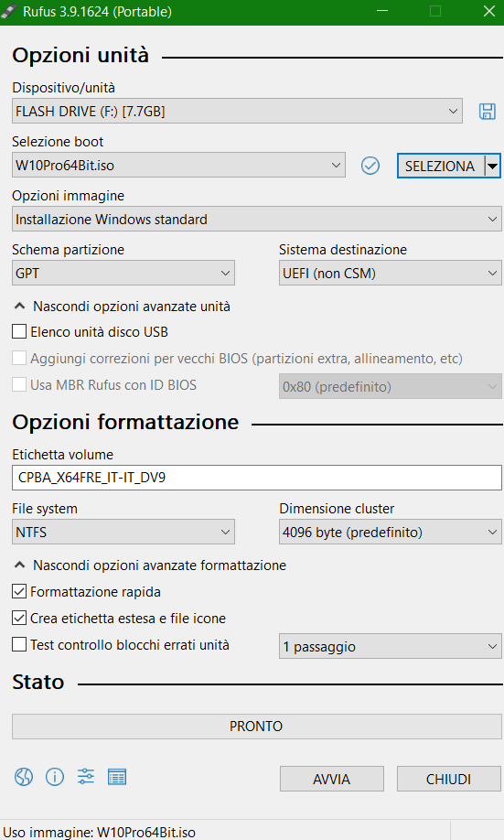This screenshot has height=840, width=504.
Task: Check Test controllo blocchi errati unità
Action: [x=19, y=644]
